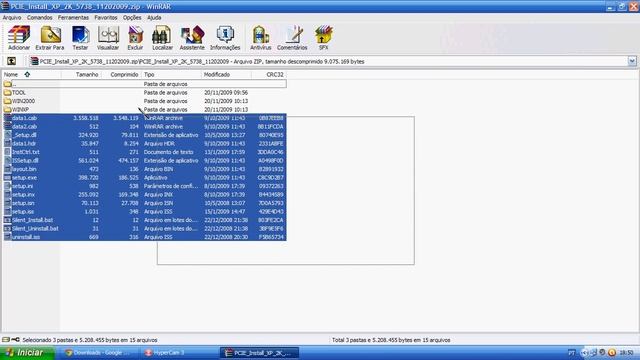Click the status bar key icon

point(16,340)
